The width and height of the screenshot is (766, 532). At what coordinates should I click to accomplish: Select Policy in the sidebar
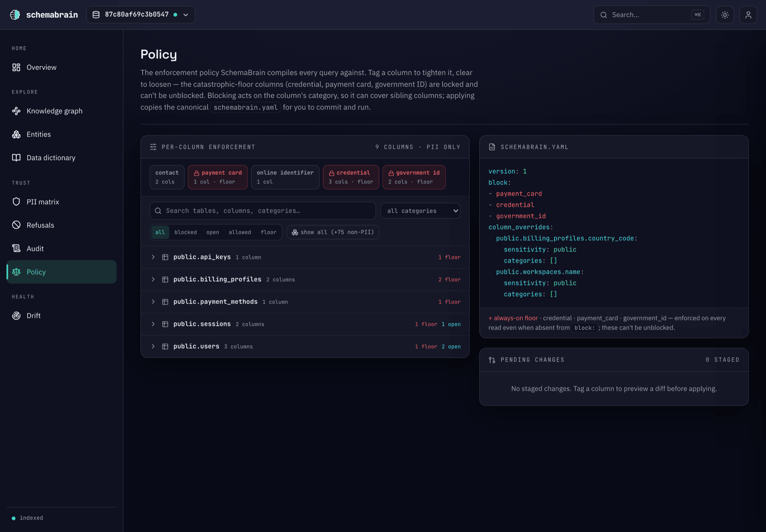click(61, 272)
